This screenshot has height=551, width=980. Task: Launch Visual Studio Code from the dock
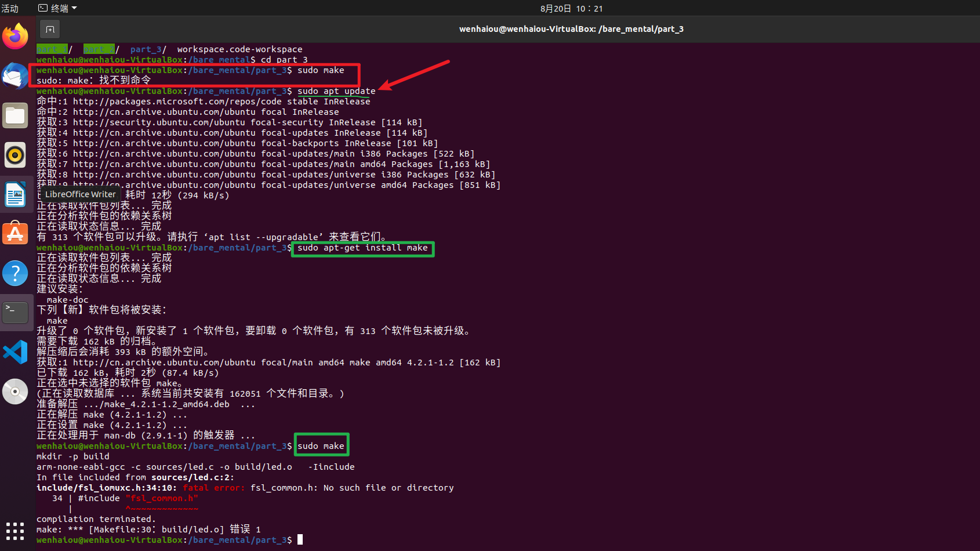click(16, 351)
